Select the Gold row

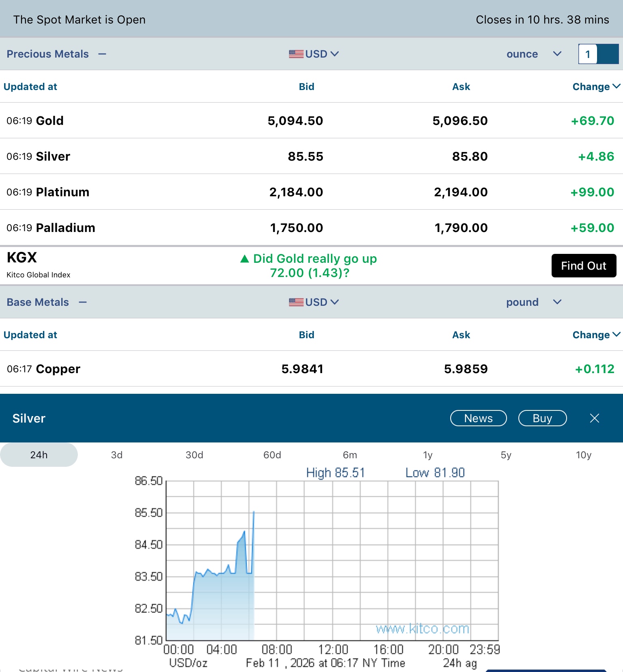coord(311,120)
